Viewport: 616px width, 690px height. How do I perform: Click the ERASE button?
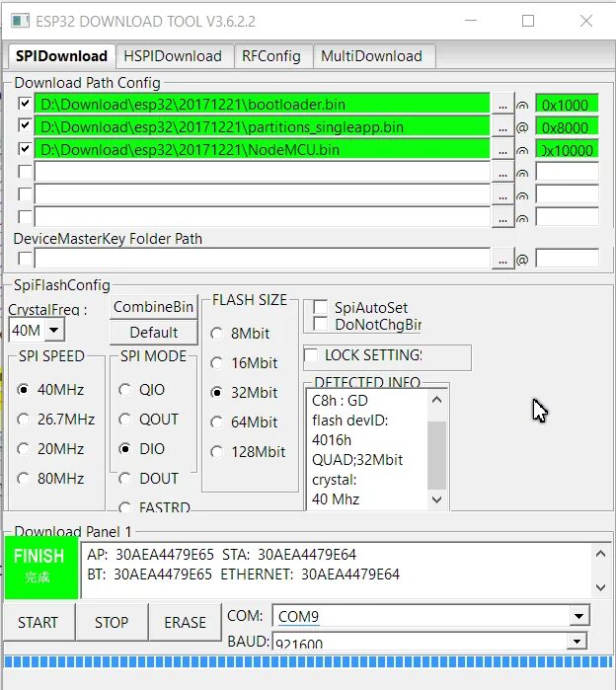[x=185, y=622]
